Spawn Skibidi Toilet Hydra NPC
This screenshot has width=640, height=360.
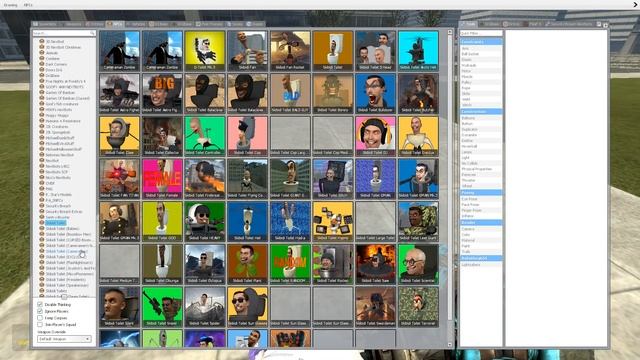point(290,221)
